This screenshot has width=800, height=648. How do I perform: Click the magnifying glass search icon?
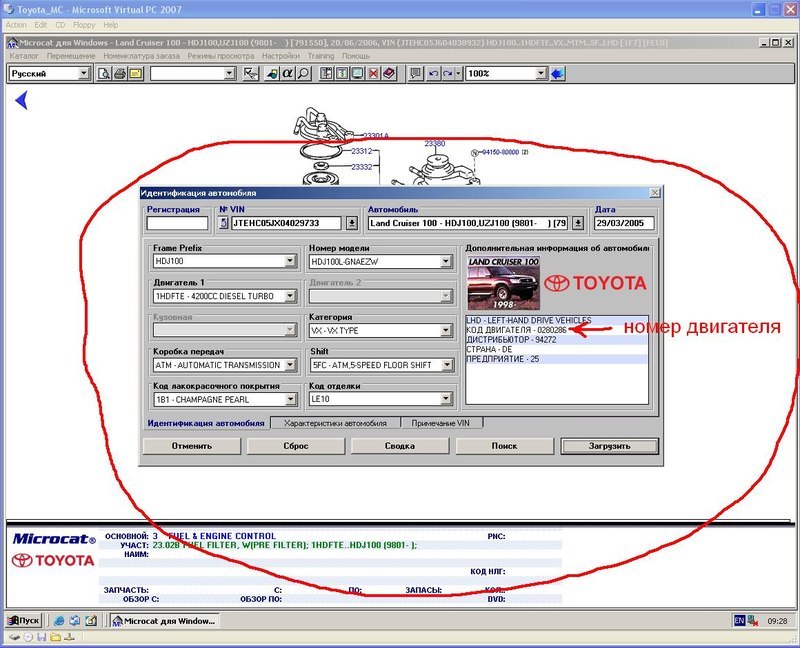(303, 74)
